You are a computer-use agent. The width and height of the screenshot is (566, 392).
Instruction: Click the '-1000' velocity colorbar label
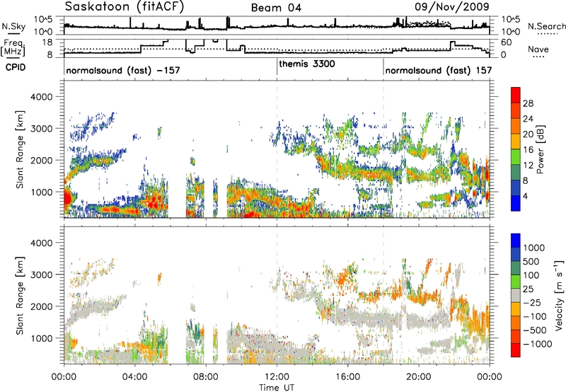point(537,344)
